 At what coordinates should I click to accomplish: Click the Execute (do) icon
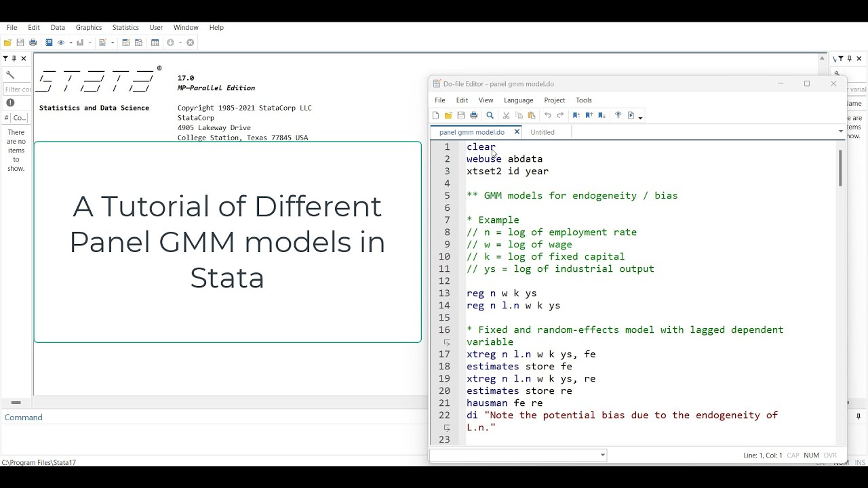[x=631, y=116]
